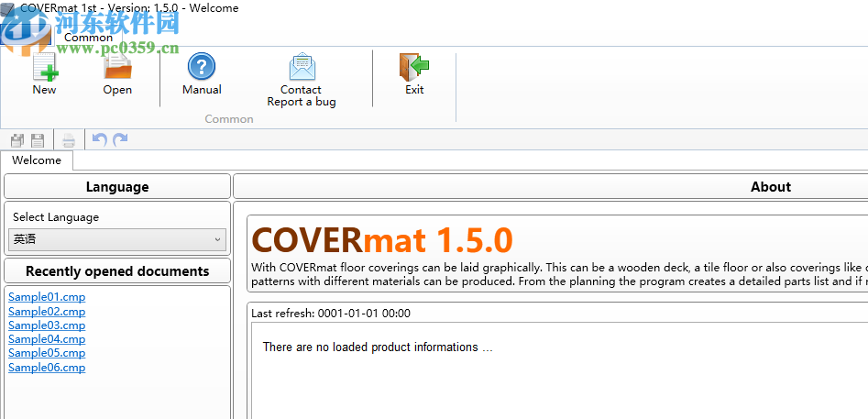Viewport: 868px width, 419px height.
Task: Click the 'Last refresh: 0001-01-01 00:00' text
Action: coord(331,314)
